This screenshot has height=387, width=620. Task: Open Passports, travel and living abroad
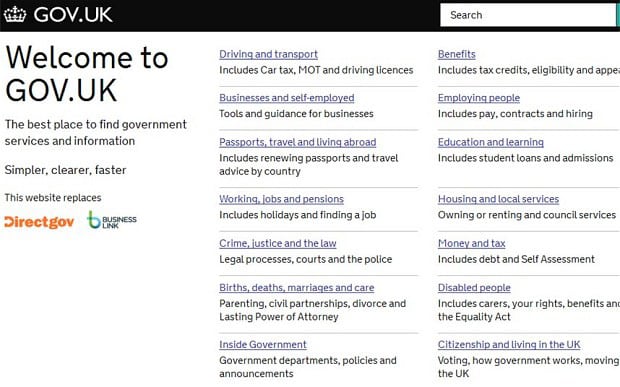tap(298, 142)
